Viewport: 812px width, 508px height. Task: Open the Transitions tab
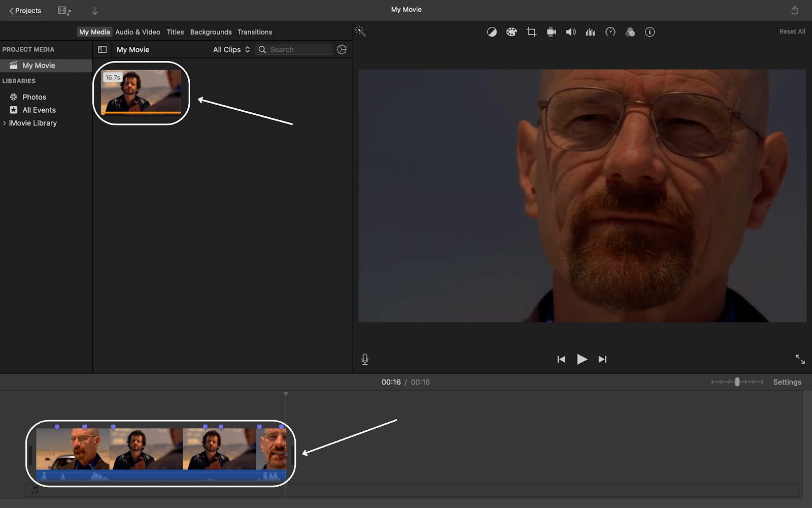pyautogui.click(x=255, y=32)
